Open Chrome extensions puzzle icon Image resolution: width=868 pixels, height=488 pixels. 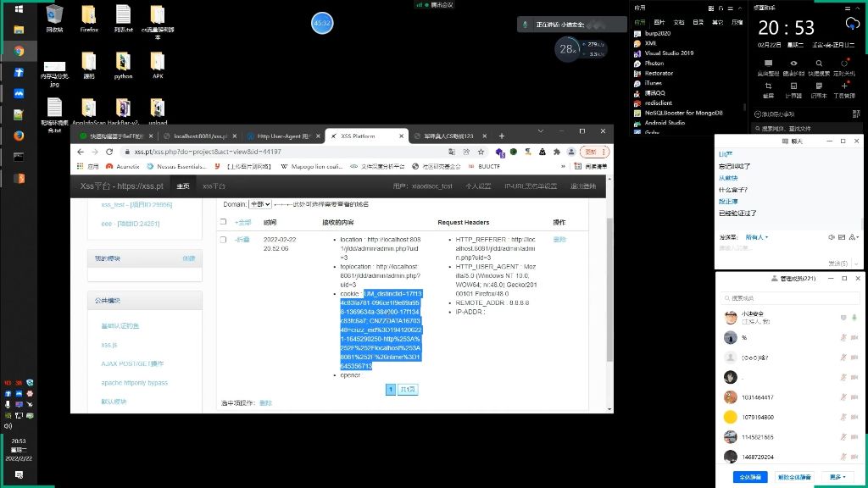pyautogui.click(x=557, y=152)
